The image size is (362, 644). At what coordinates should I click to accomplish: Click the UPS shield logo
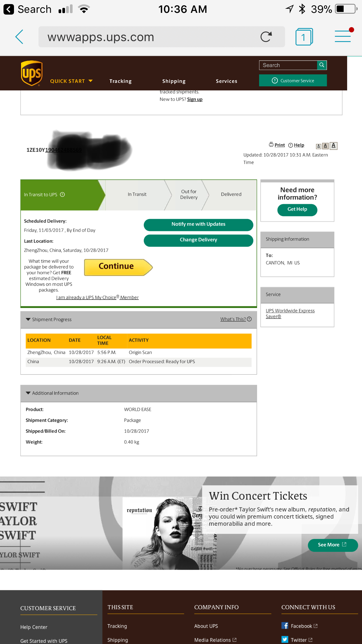(x=32, y=73)
